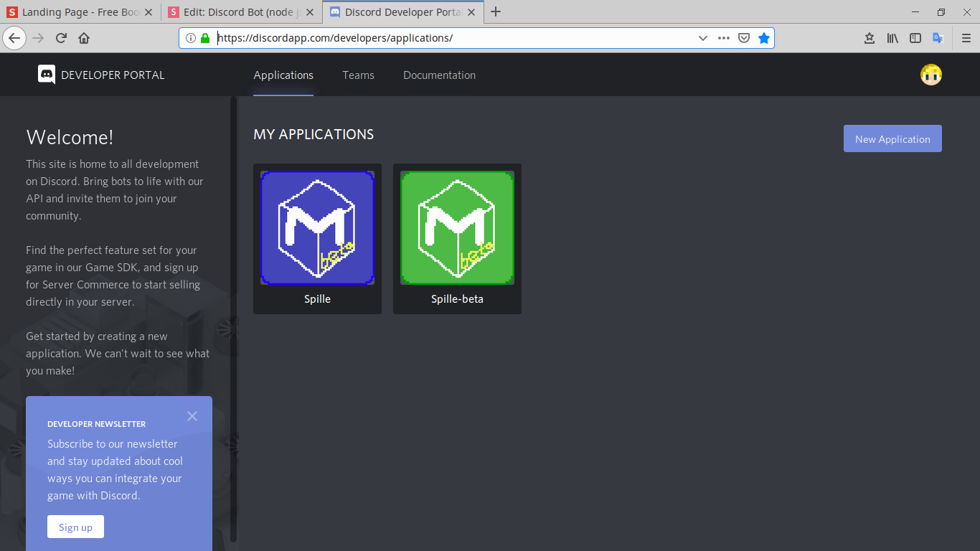The height and width of the screenshot is (551, 980).
Task: Toggle the blue bookmark star
Action: [764, 38]
